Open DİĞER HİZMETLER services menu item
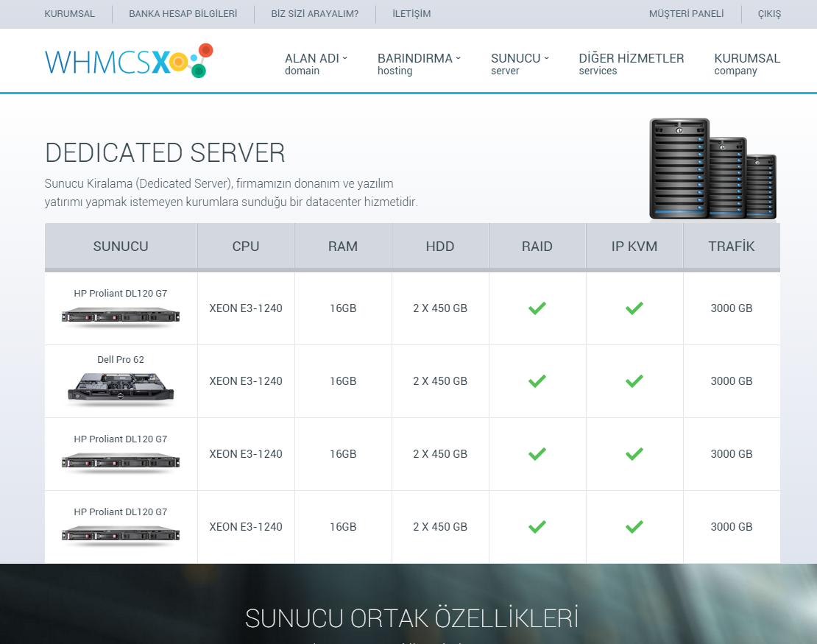 point(631,63)
